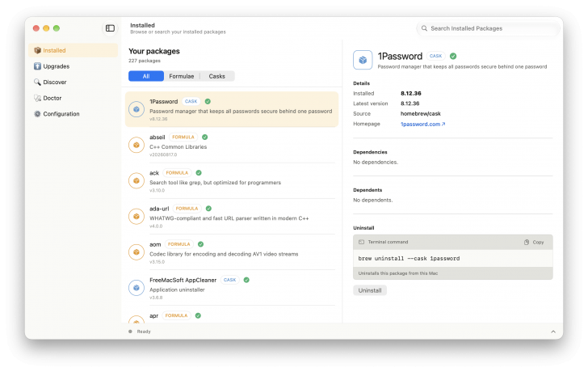
Task: Click the installed version 8.12.36 value
Action: [410, 93]
